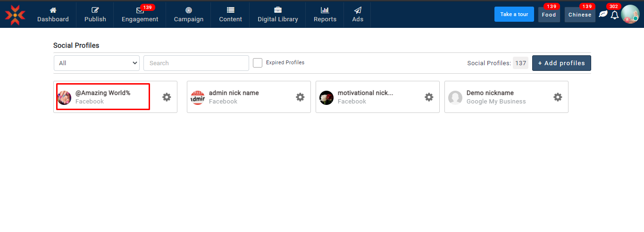Open gear settings for Demo nickname
This screenshot has height=232, width=644.
pyautogui.click(x=558, y=97)
